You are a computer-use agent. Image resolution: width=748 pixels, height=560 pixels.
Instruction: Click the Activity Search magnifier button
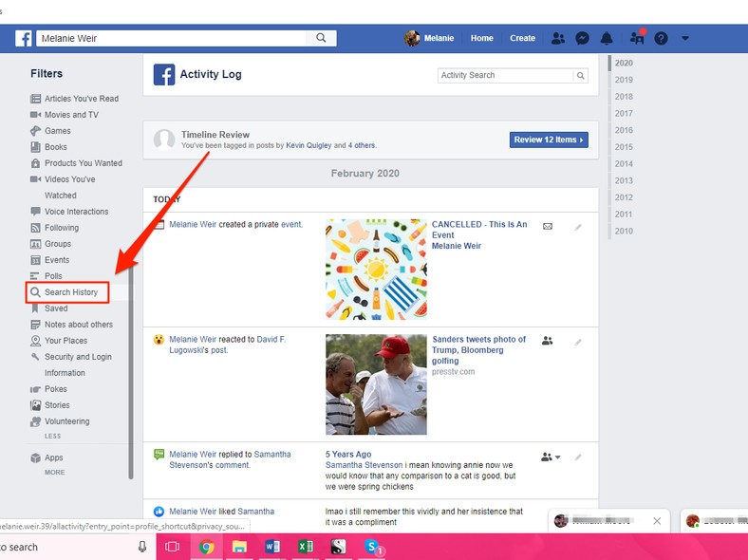click(581, 75)
